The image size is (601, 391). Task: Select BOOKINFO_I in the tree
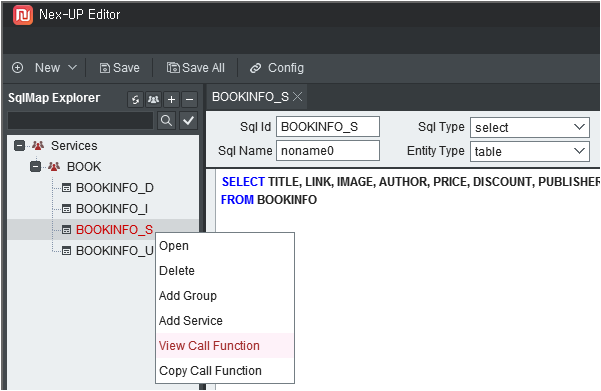[x=112, y=209]
